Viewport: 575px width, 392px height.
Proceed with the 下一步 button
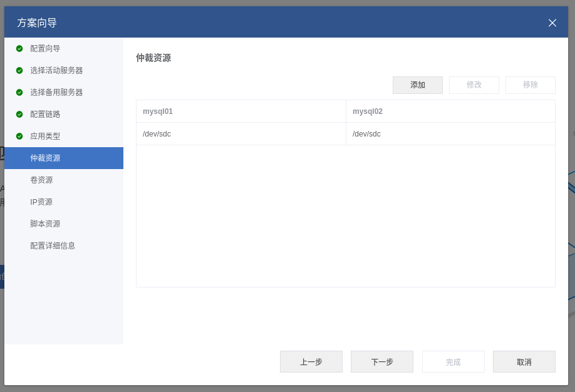[381, 361]
